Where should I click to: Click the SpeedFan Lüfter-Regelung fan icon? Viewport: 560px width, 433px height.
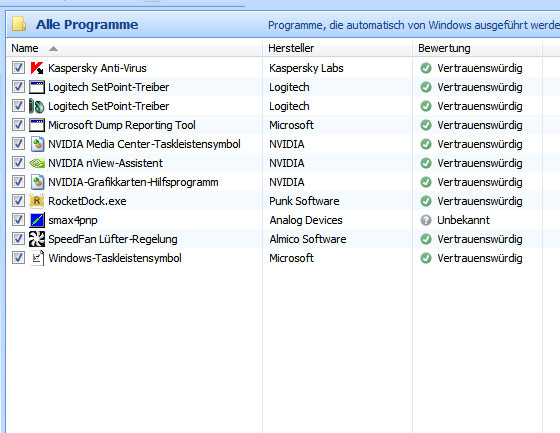(37, 239)
